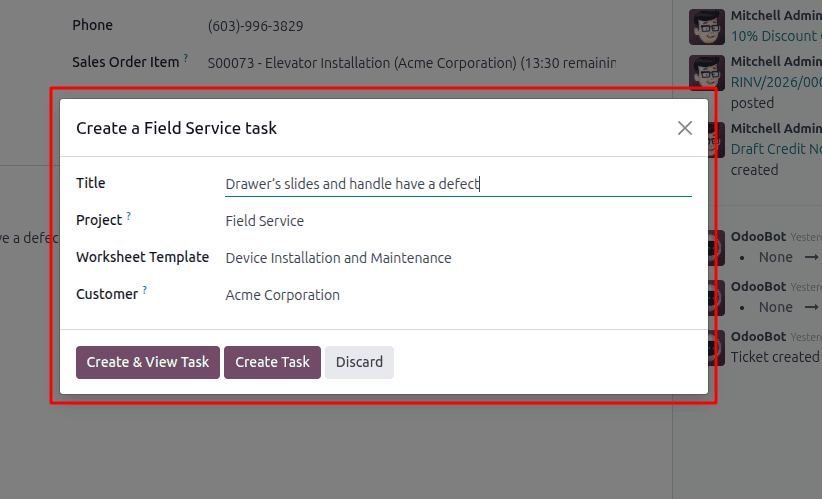Open the 10% Discount link in chatter
822x499 pixels.
776,36
